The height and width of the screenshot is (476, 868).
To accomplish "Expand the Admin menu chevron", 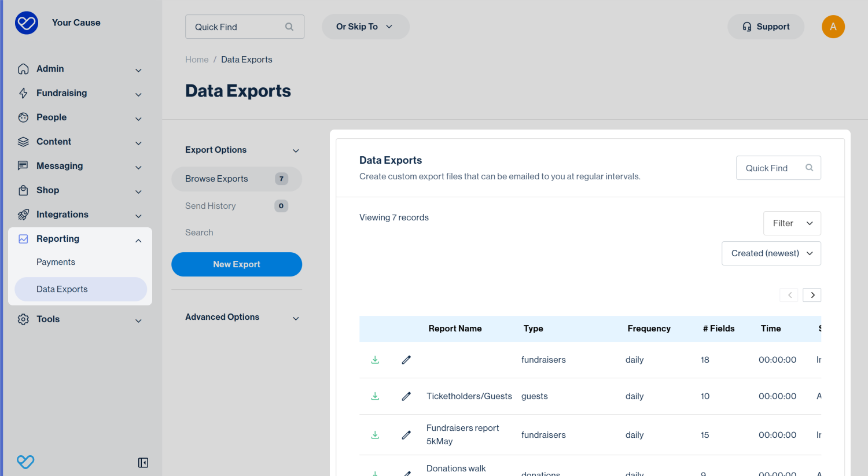I will pyautogui.click(x=138, y=70).
